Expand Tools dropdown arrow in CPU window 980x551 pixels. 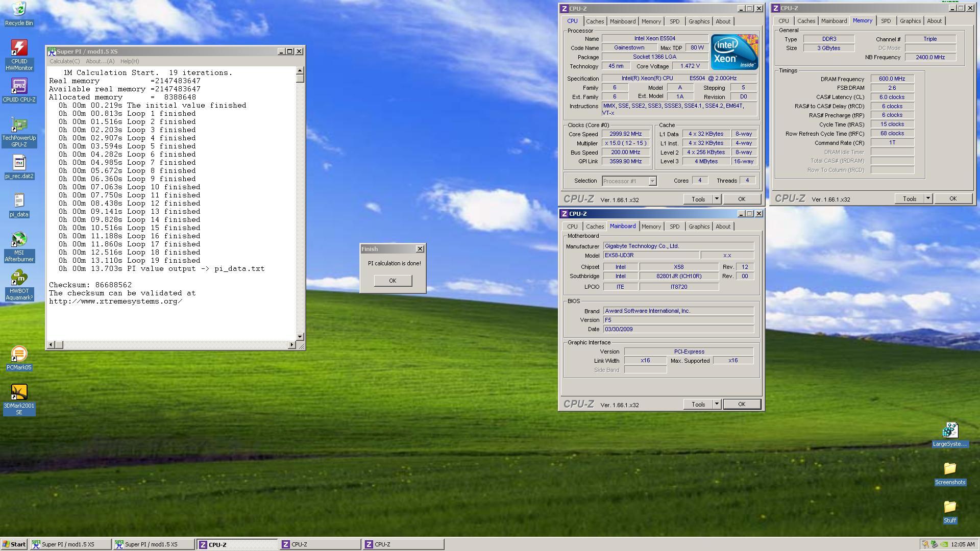click(x=717, y=199)
